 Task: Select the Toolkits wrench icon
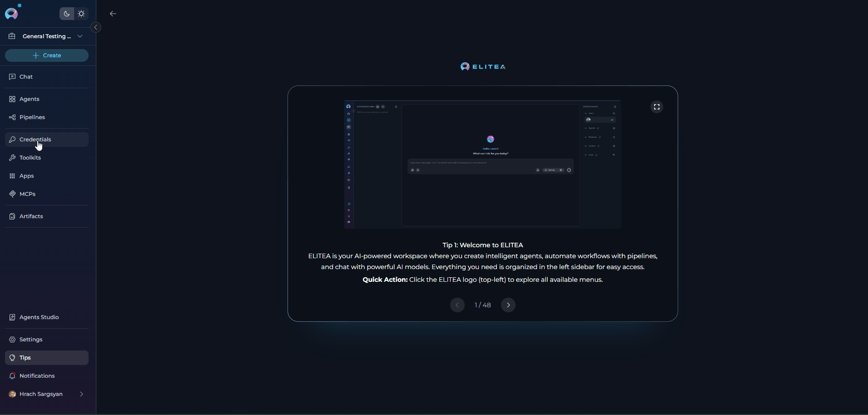pos(12,158)
